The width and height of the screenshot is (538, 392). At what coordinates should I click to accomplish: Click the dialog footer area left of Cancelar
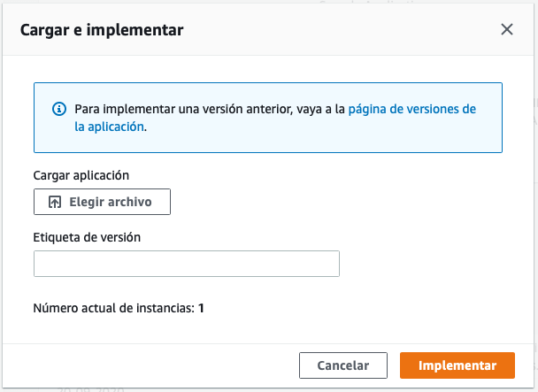(x=150, y=365)
